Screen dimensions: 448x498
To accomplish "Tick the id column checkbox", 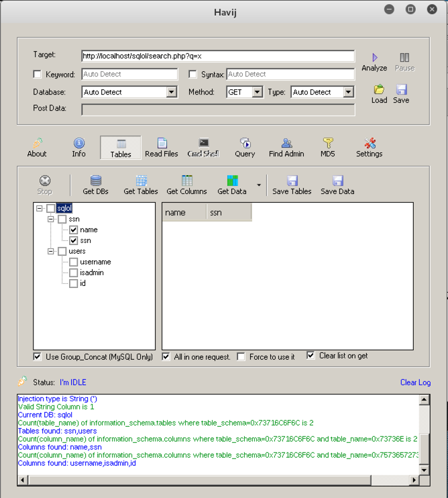I will coord(74,283).
